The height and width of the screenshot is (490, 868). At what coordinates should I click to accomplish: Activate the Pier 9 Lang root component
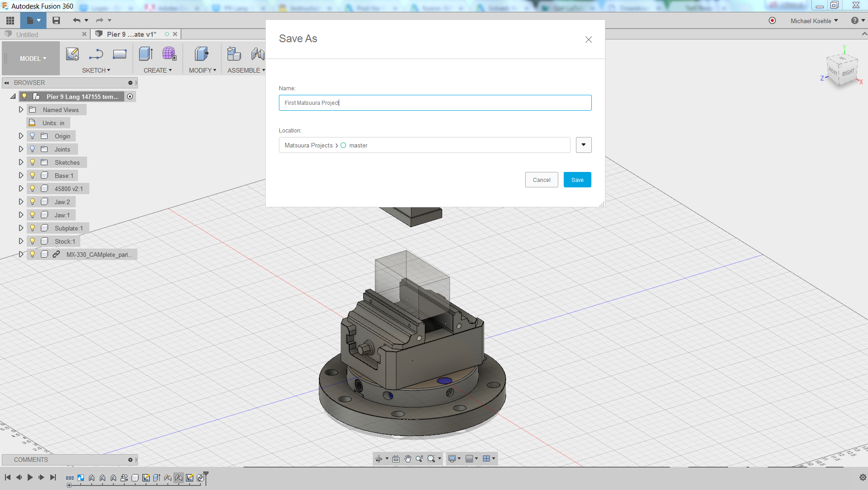coord(130,97)
